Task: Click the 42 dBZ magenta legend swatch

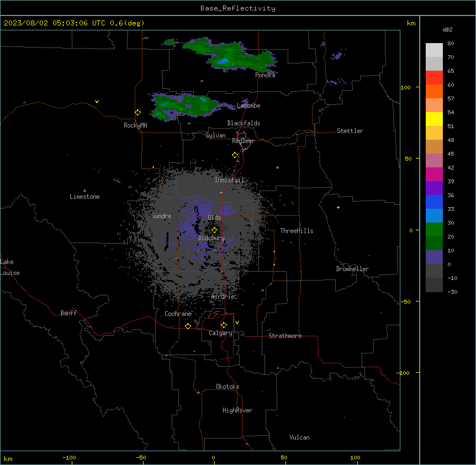Action: pyautogui.click(x=434, y=174)
